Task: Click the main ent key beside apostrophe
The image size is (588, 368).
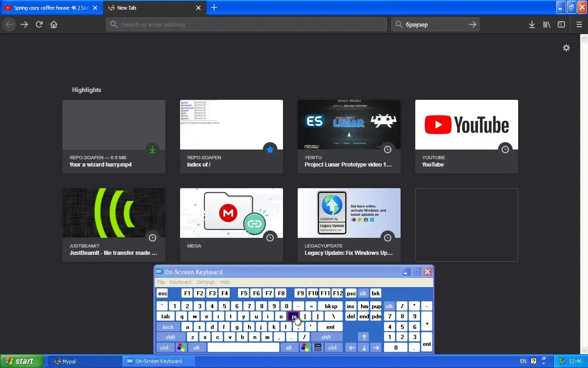Action: point(330,327)
